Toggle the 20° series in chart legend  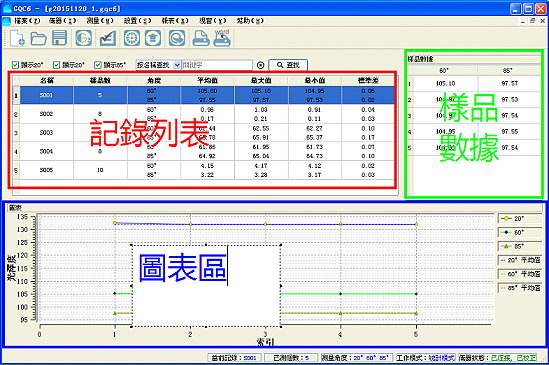point(520,219)
